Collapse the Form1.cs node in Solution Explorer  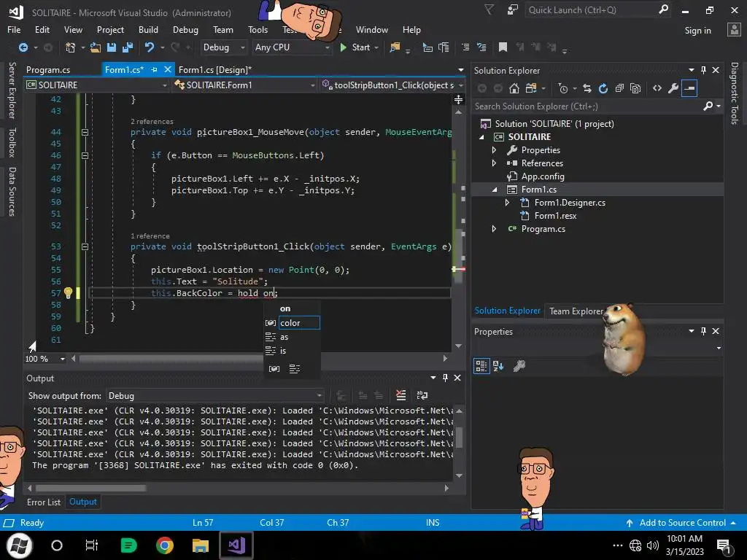(x=494, y=190)
